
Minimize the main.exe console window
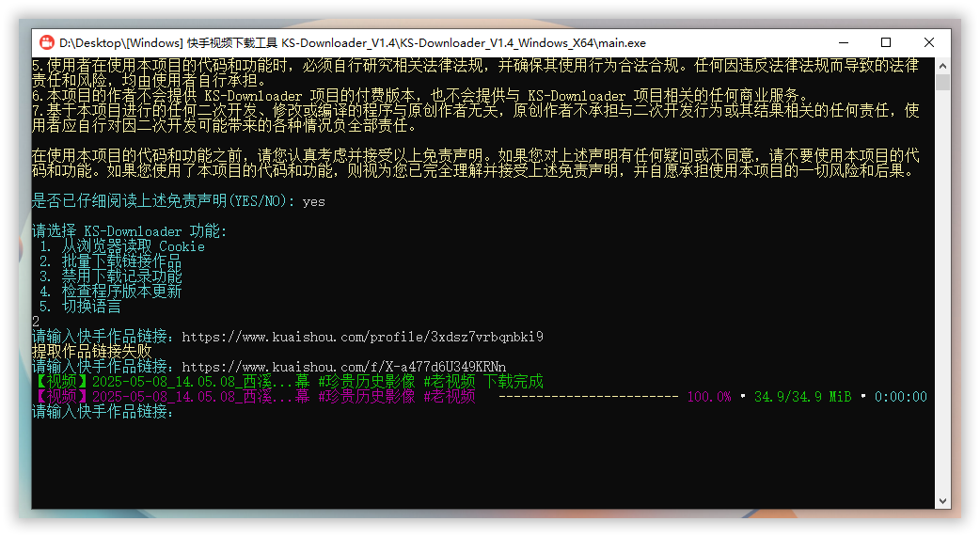pos(844,42)
